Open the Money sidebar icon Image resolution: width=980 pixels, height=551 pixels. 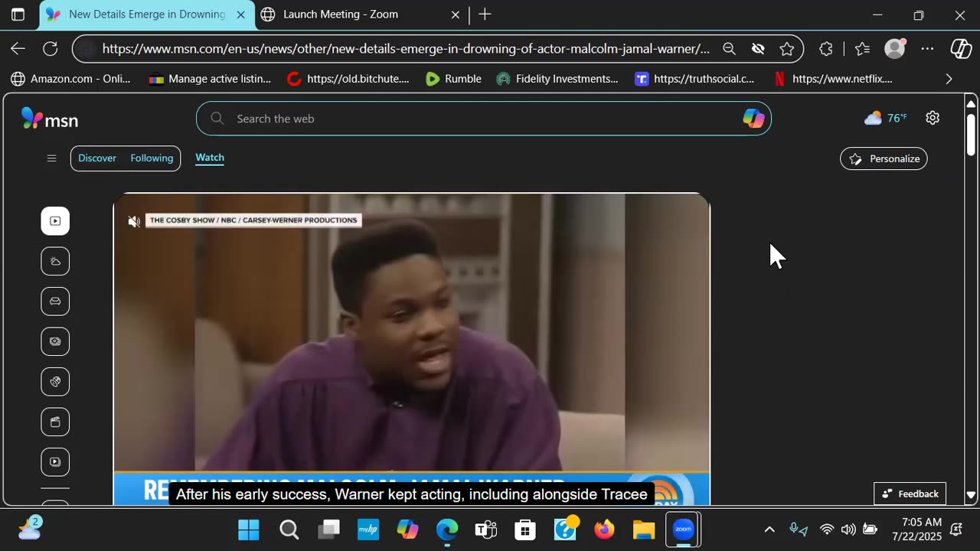point(55,341)
